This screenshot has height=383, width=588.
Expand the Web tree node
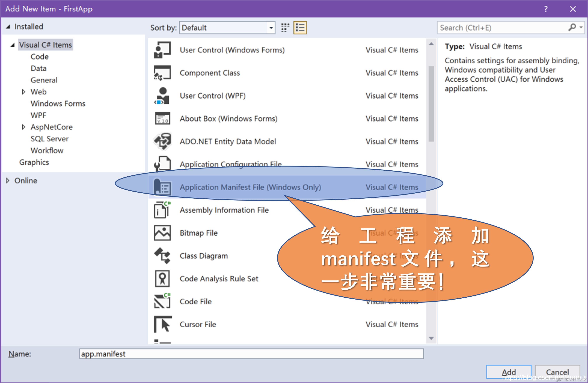(x=24, y=92)
